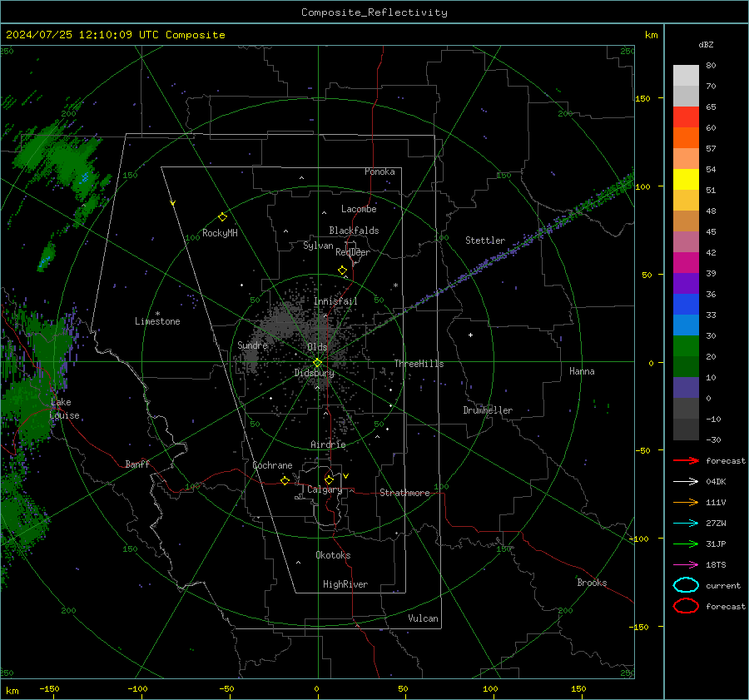Click the Limestone label
Screen dimensions: 749x700
point(157,321)
